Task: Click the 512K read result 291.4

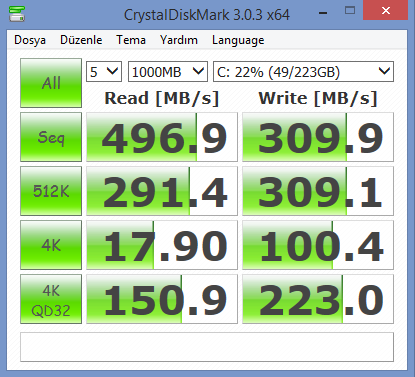Action: [162, 191]
